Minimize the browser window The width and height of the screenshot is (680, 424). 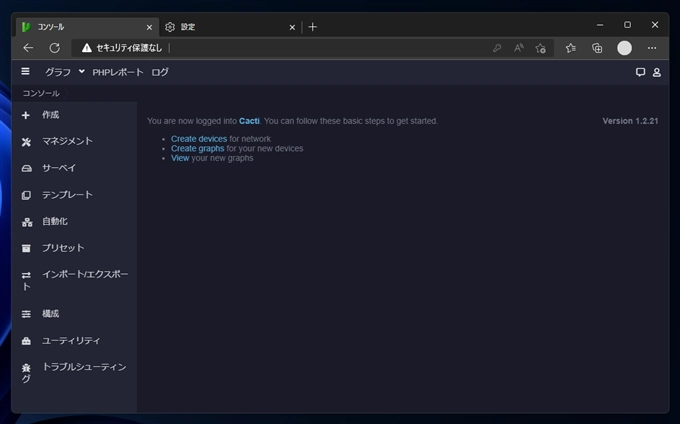click(600, 25)
